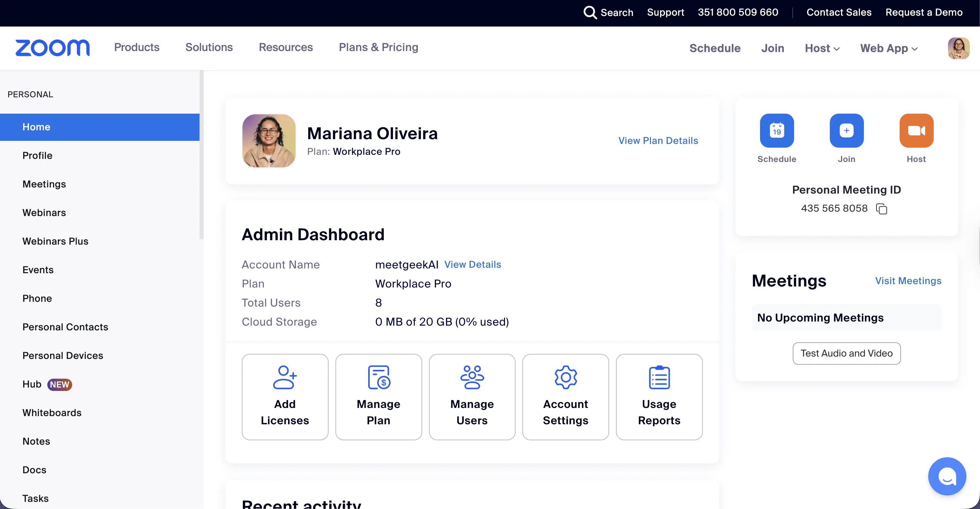Screen dimensions: 980x509
Task: Expand the Web App dropdown
Action: coord(889,48)
